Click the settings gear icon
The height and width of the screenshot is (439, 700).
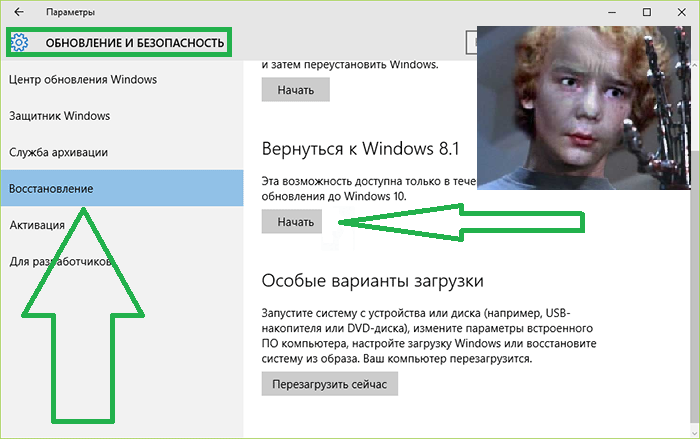coord(20,43)
